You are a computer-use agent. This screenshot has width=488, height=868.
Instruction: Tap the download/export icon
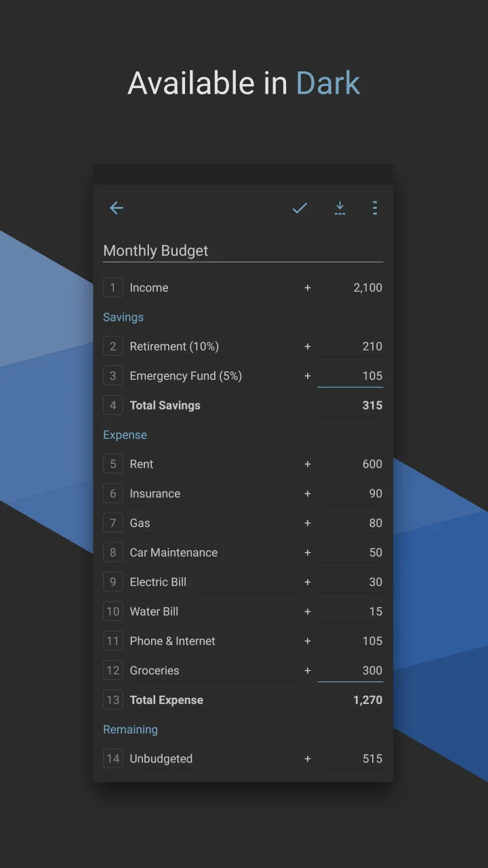340,208
